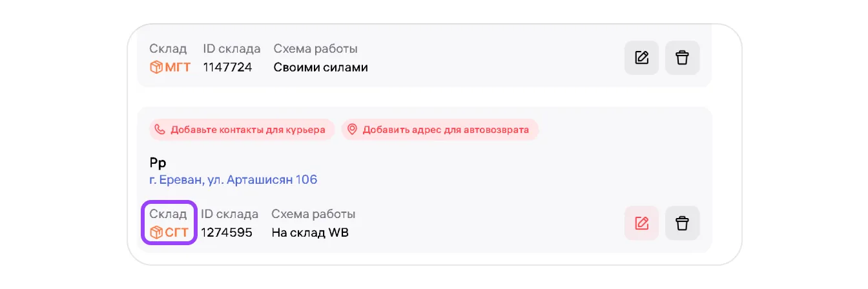The height and width of the screenshot is (289, 868).
Task: Click the warehouse ID 1147724
Action: [227, 67]
